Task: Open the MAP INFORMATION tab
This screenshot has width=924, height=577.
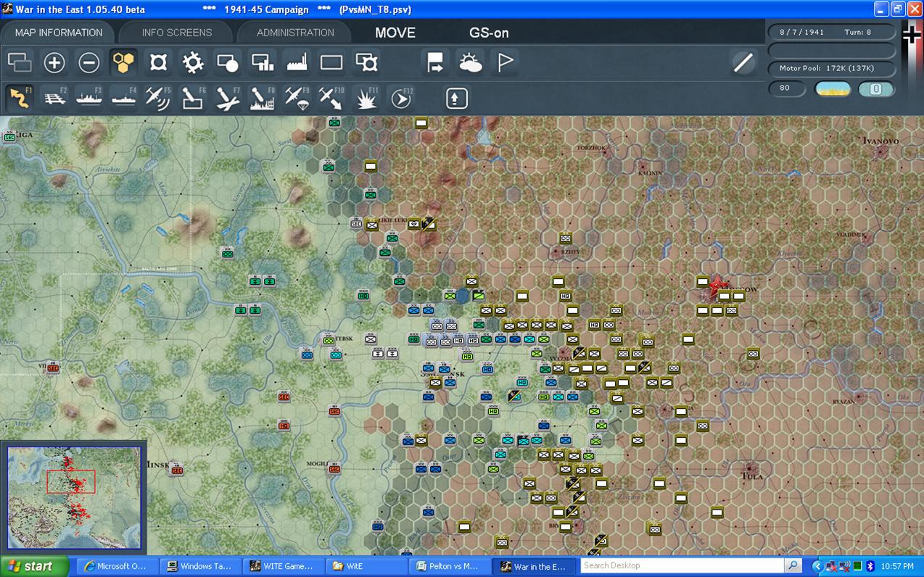Action: [59, 33]
